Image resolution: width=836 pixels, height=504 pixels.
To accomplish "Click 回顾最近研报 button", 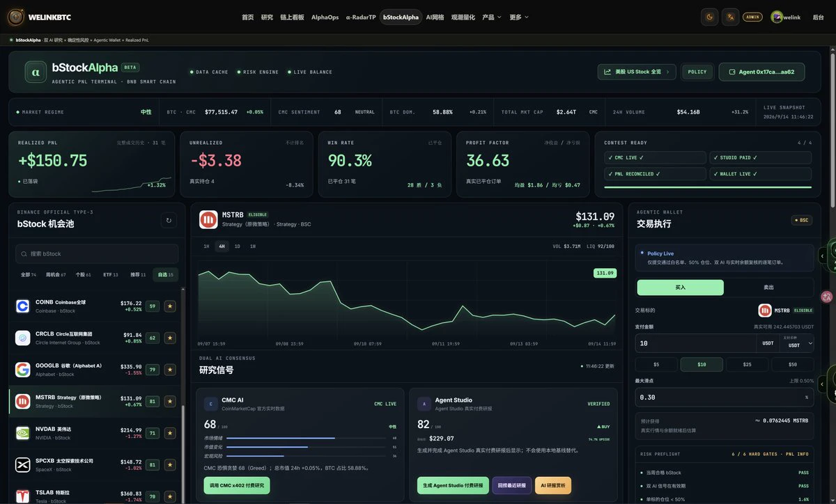I will point(512,485).
